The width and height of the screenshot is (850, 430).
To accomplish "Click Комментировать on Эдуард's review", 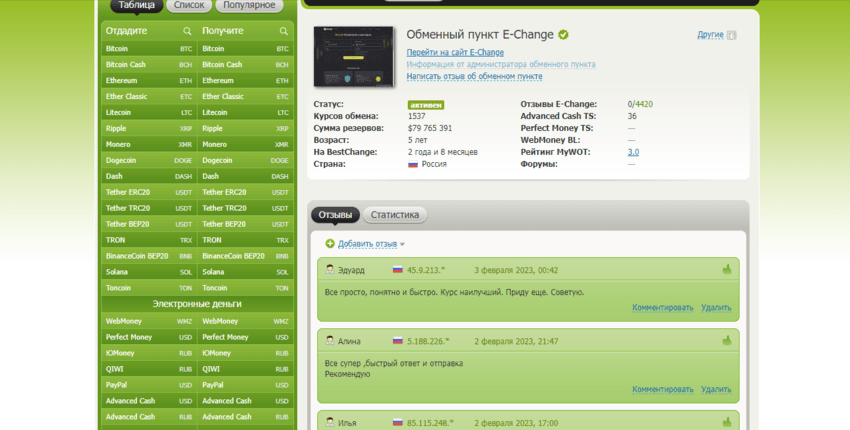I will [662, 307].
